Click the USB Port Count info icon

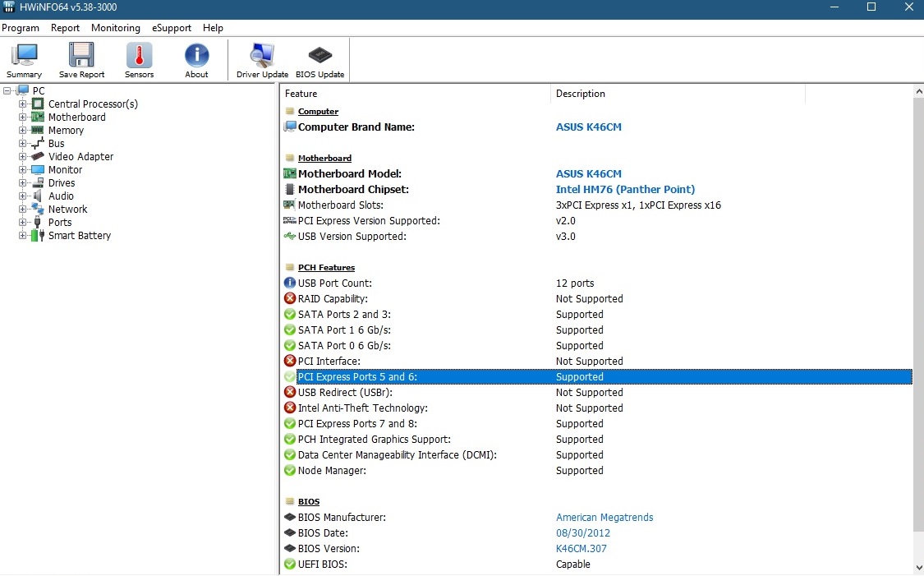289,283
